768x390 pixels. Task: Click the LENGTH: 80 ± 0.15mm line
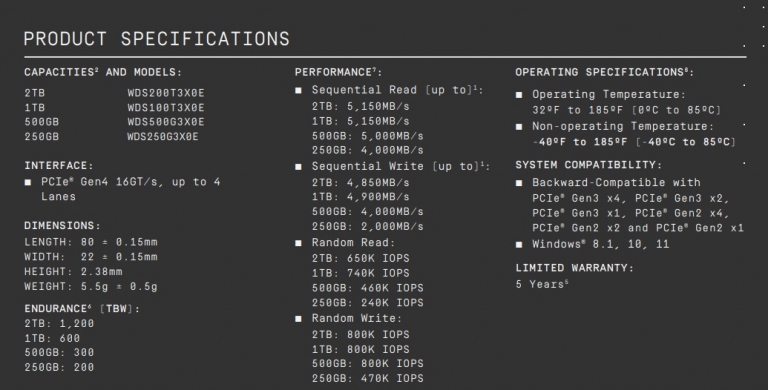pos(91,242)
